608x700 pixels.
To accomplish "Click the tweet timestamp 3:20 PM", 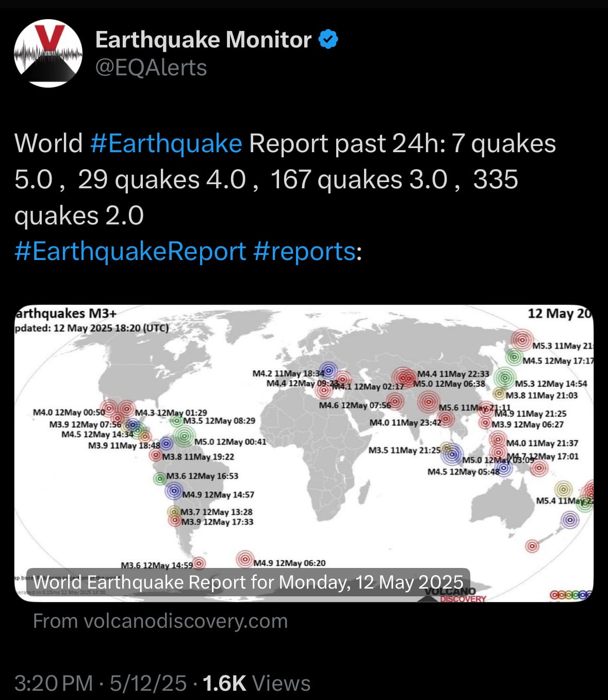I will [54, 683].
